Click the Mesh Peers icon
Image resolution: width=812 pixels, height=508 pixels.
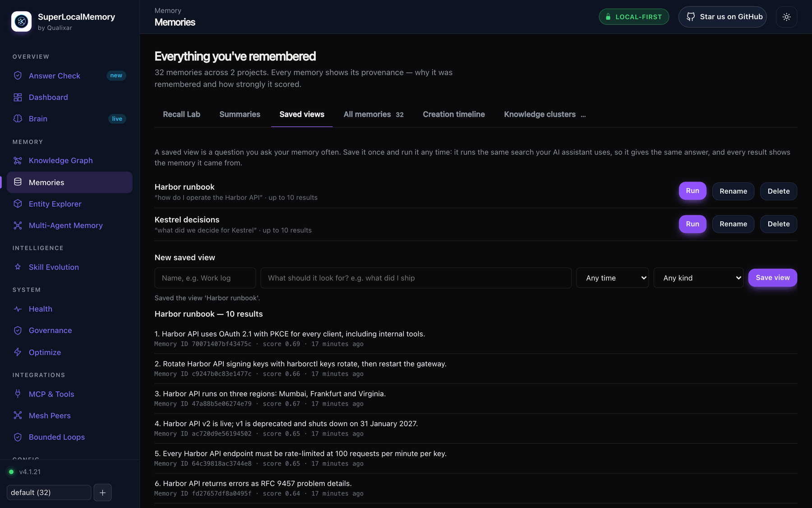(18, 415)
